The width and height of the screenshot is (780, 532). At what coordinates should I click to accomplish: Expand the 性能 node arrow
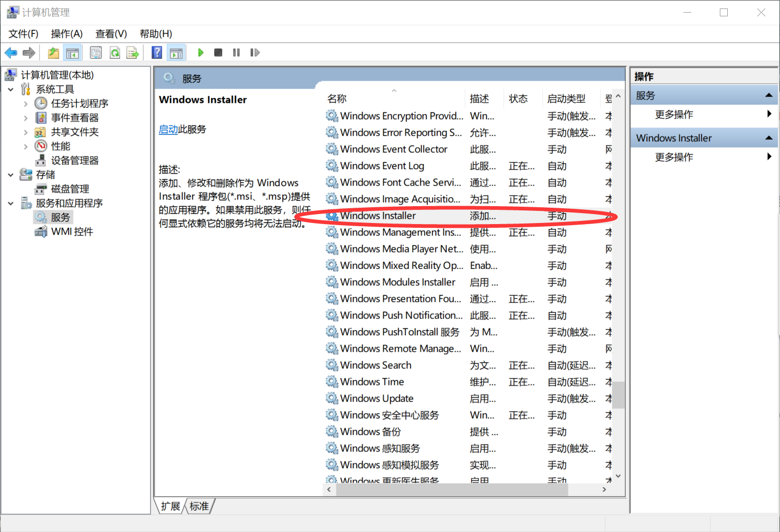point(25,146)
